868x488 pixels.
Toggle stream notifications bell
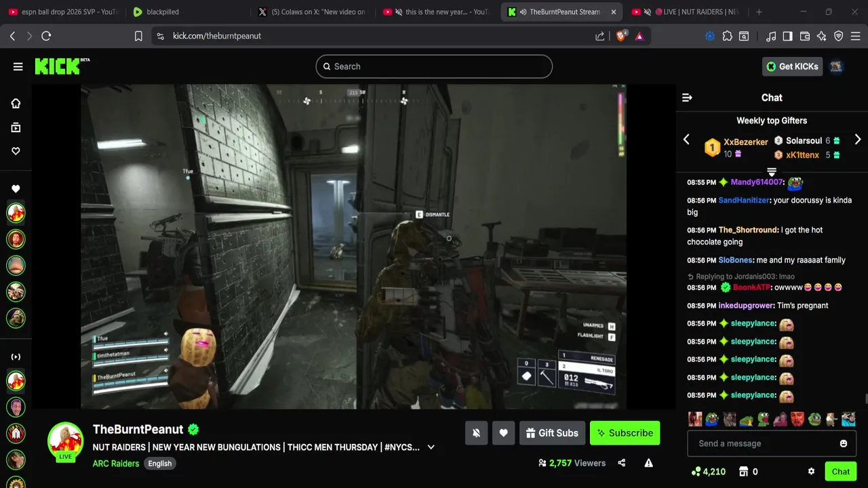pos(476,433)
